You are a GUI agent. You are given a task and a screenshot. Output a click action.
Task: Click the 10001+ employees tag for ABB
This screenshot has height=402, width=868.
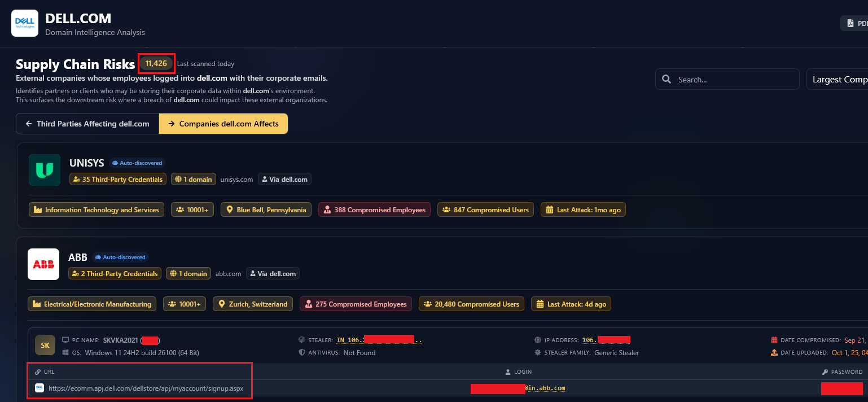point(185,304)
